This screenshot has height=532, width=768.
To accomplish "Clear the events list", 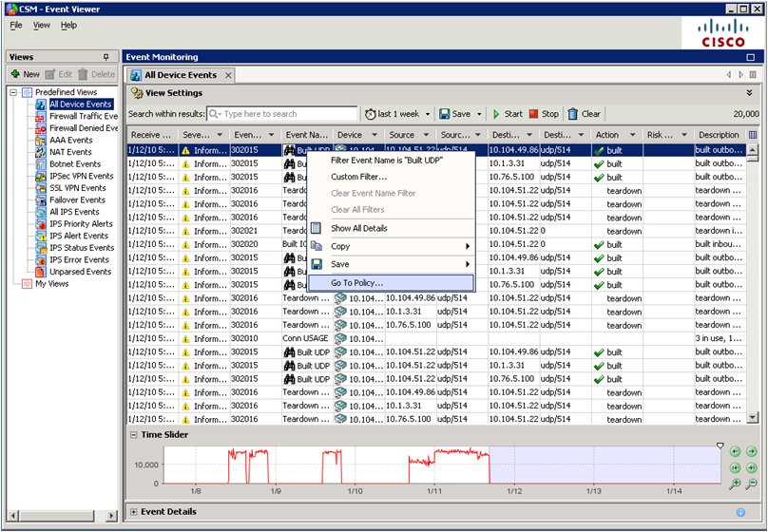I will (x=584, y=114).
